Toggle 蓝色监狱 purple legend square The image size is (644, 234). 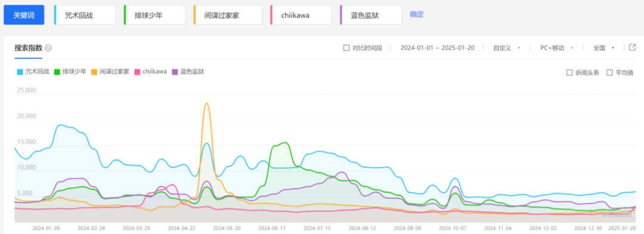coord(175,72)
